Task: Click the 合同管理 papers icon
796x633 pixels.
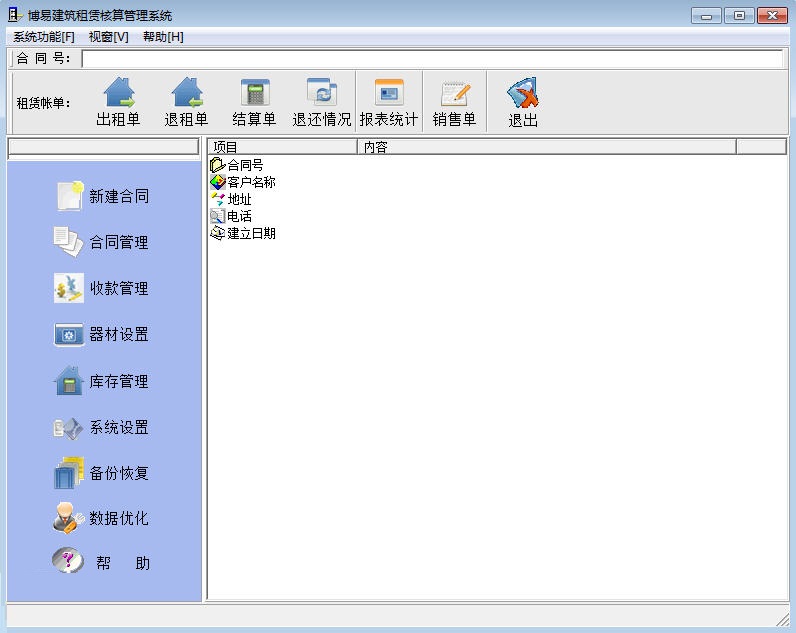Action: click(69, 242)
